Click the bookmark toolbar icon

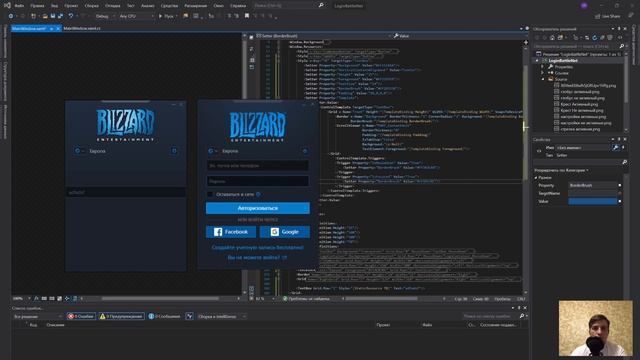247,16
